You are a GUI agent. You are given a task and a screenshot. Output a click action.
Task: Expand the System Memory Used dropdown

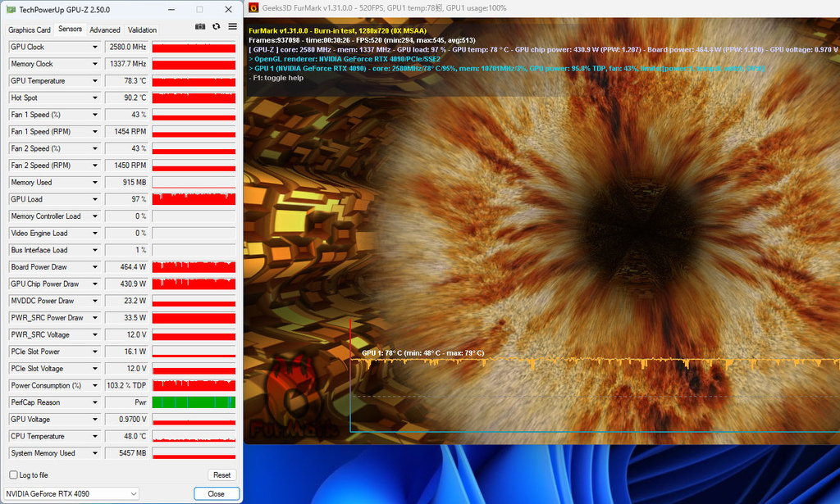point(95,454)
